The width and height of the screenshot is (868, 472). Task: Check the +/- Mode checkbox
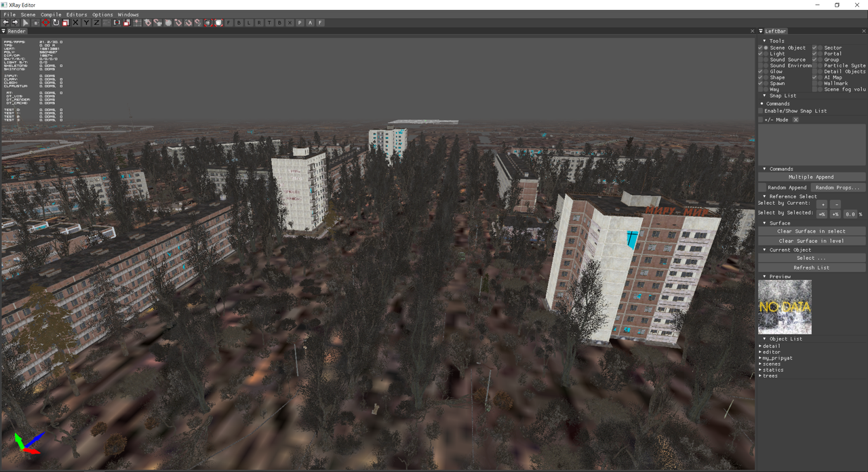pyautogui.click(x=760, y=120)
